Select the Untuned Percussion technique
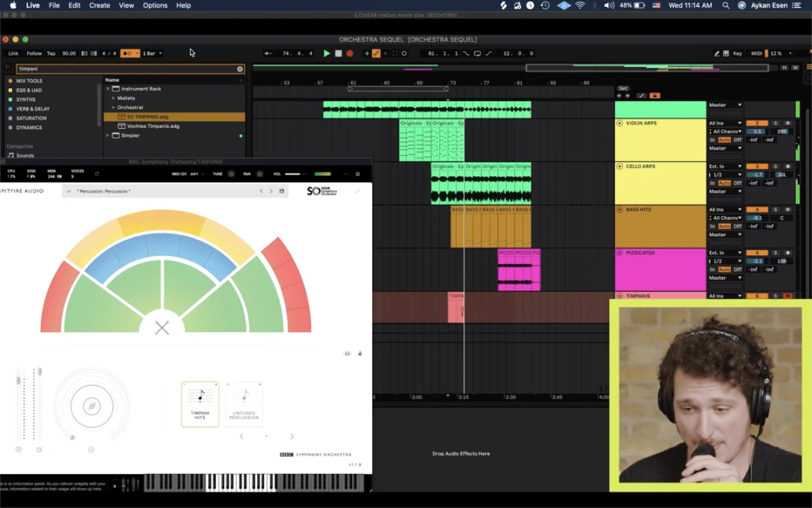Image resolution: width=812 pixels, height=508 pixels. click(244, 404)
